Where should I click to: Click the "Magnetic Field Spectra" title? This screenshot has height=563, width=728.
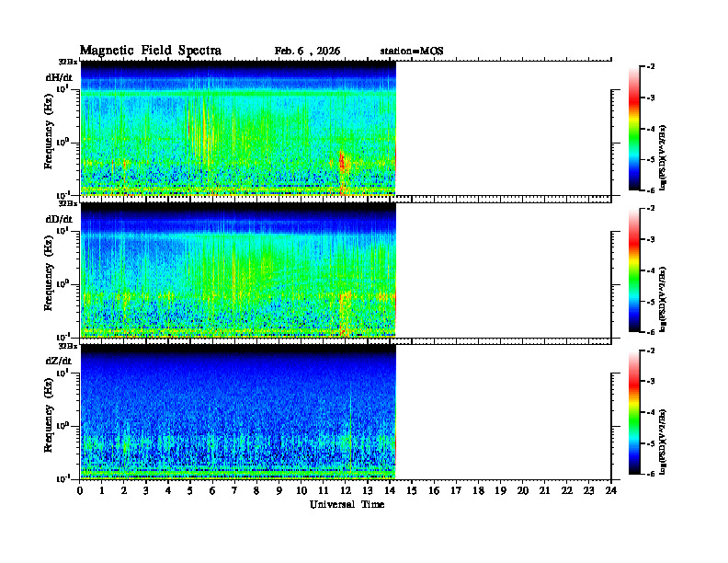click(x=151, y=51)
